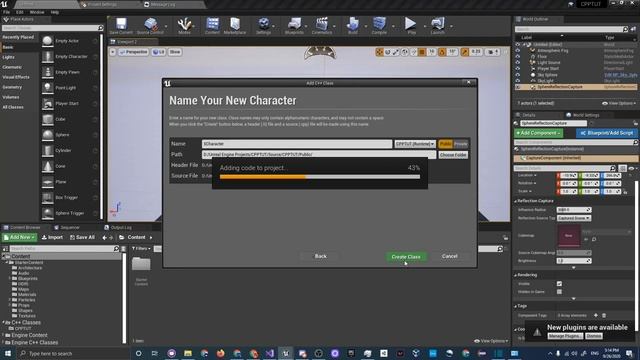640x360 pixels.
Task: Select the Sphere Trigger actor icon
Action: coord(48,213)
